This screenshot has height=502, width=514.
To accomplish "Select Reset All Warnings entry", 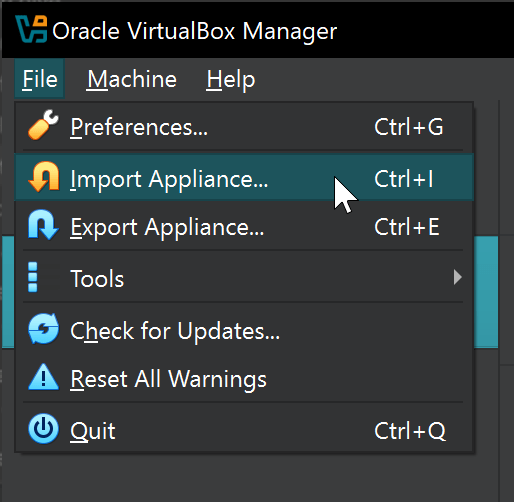I will (x=244, y=379).
